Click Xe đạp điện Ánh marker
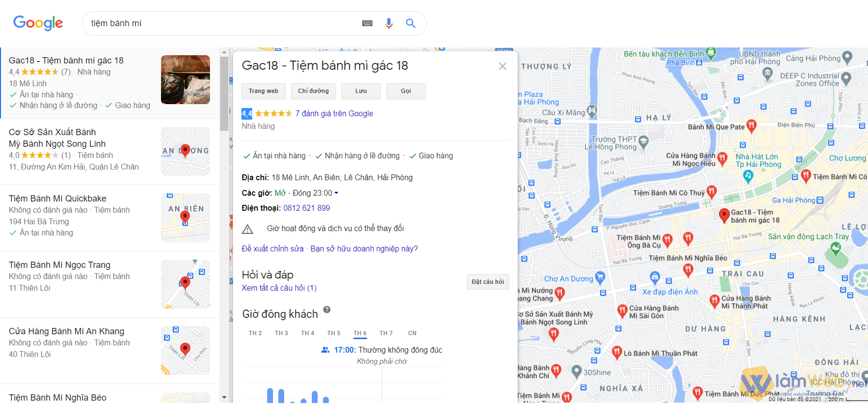The height and width of the screenshot is (404, 868). point(655,278)
